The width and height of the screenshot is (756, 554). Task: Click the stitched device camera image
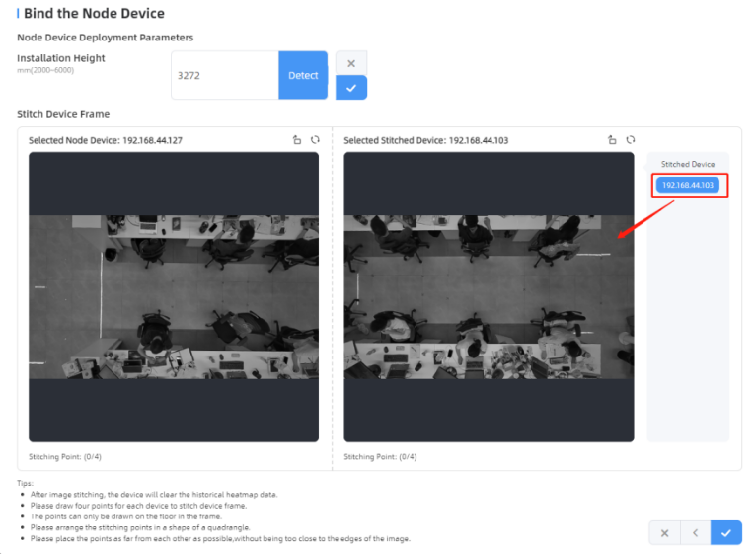click(489, 296)
